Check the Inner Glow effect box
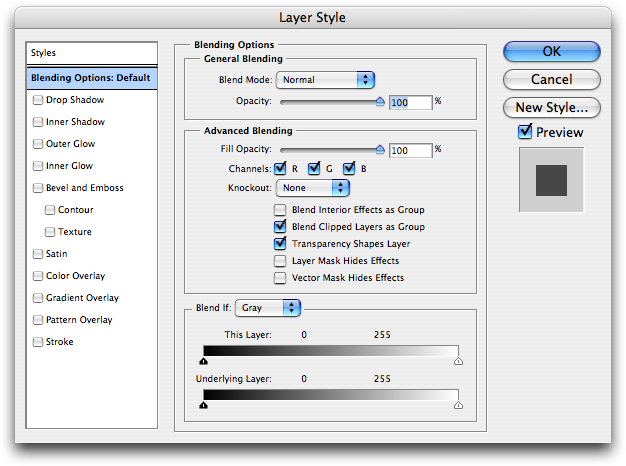This screenshot has height=466, width=626. (38, 166)
